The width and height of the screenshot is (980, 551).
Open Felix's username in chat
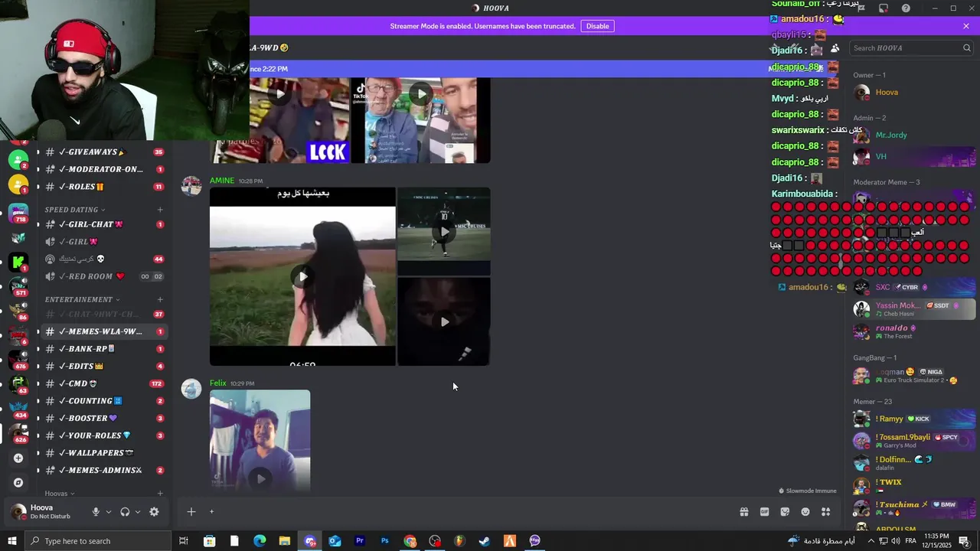[x=218, y=383]
